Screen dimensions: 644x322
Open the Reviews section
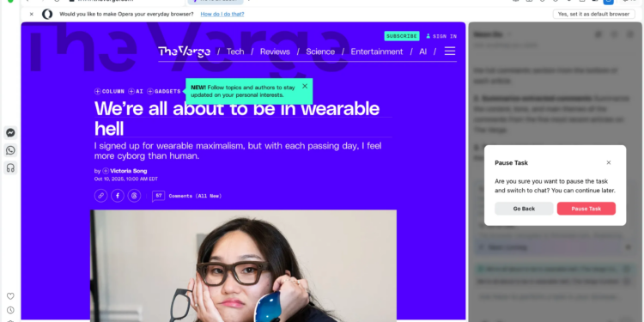tap(275, 52)
